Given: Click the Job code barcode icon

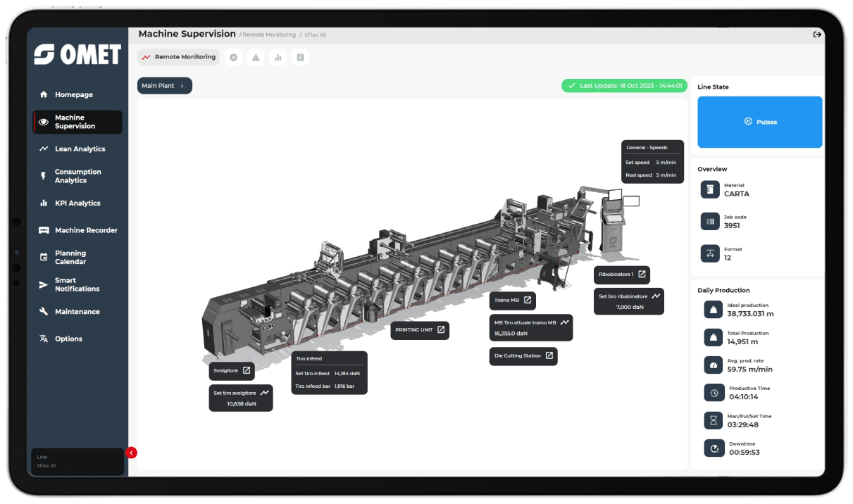Looking at the screenshot, I should [x=710, y=222].
